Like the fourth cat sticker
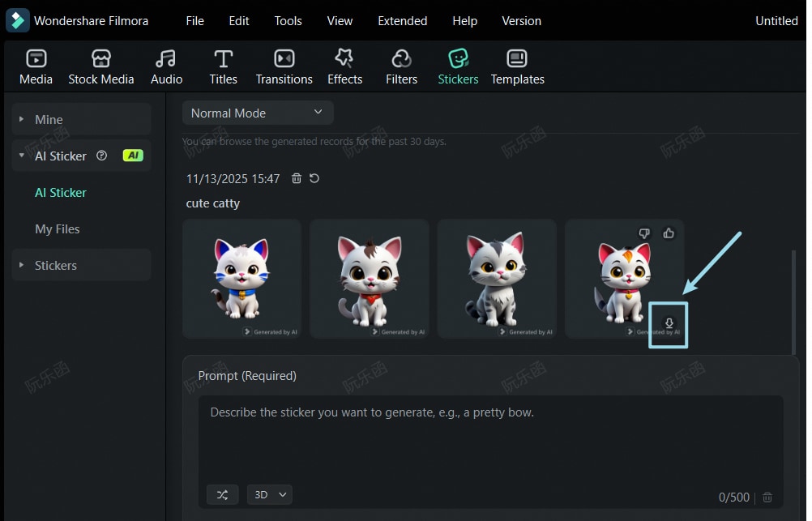The image size is (812, 521). (669, 233)
